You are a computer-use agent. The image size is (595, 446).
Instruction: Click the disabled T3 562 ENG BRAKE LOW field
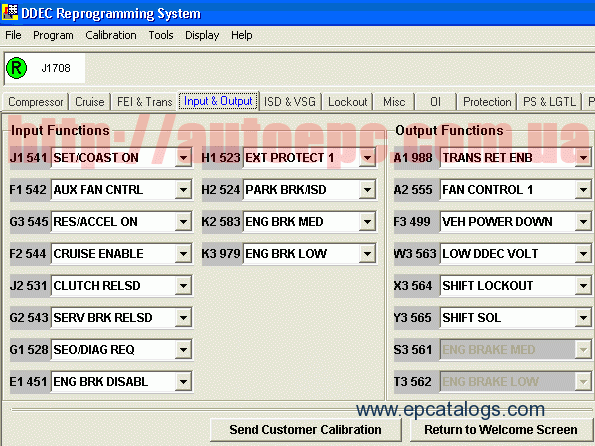515,381
